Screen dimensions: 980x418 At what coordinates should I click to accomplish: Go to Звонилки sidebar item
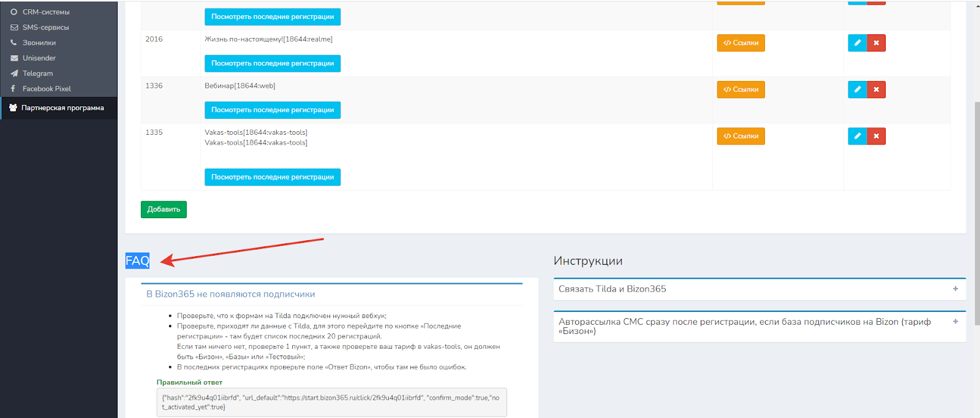coord(39,43)
